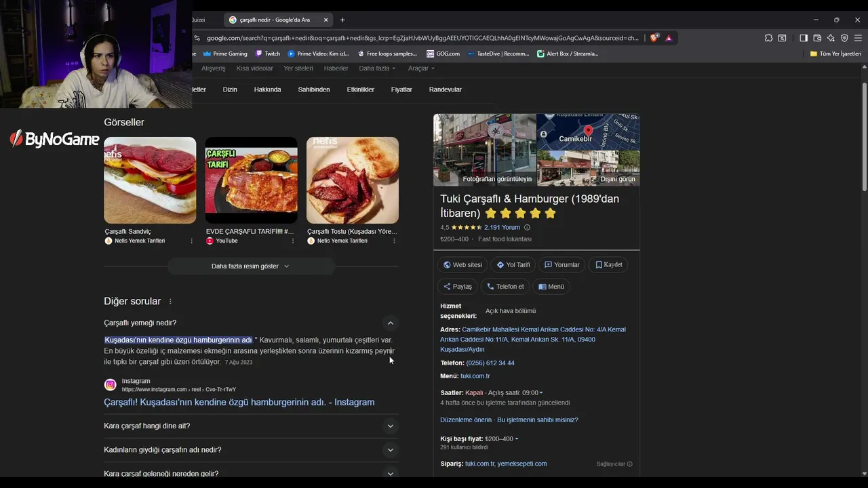Switch to the Hakkında tab

(x=267, y=89)
